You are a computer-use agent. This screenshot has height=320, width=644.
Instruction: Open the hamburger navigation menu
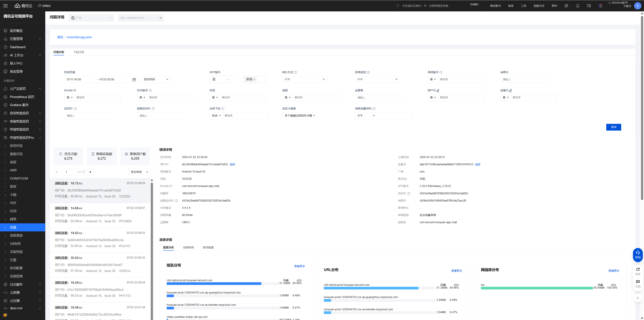(x=6, y=6)
